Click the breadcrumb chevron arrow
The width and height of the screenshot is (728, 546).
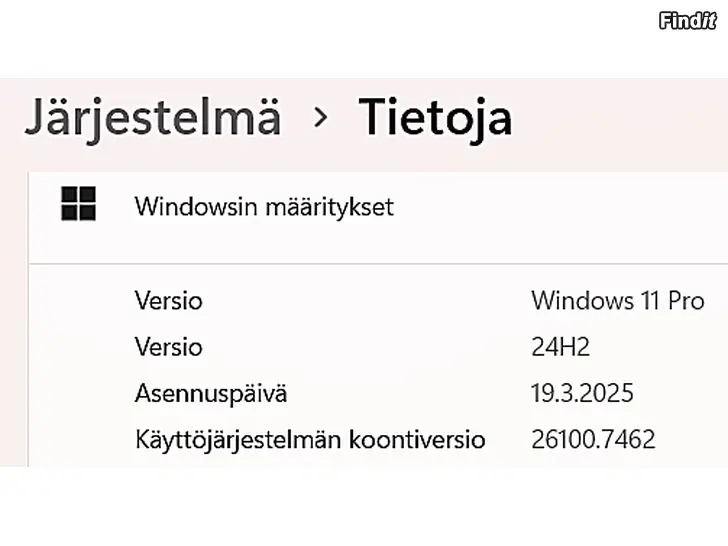tap(320, 118)
